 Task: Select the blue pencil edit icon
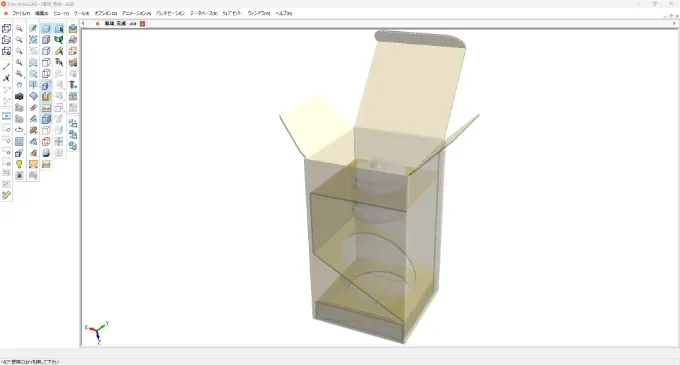(x=33, y=29)
